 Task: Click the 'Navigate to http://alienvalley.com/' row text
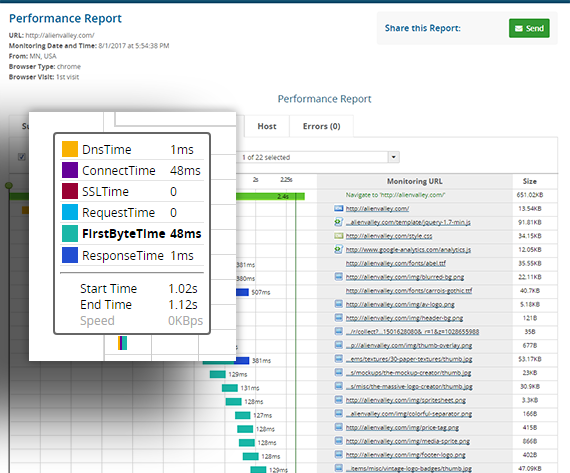[395, 195]
